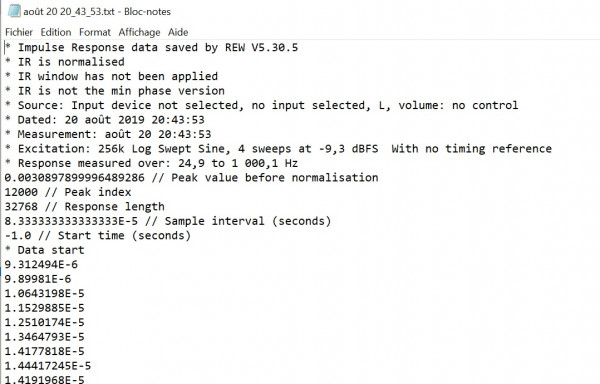Place cursor on '* Data start' line
The width and height of the screenshot is (600, 384).
coord(44,250)
